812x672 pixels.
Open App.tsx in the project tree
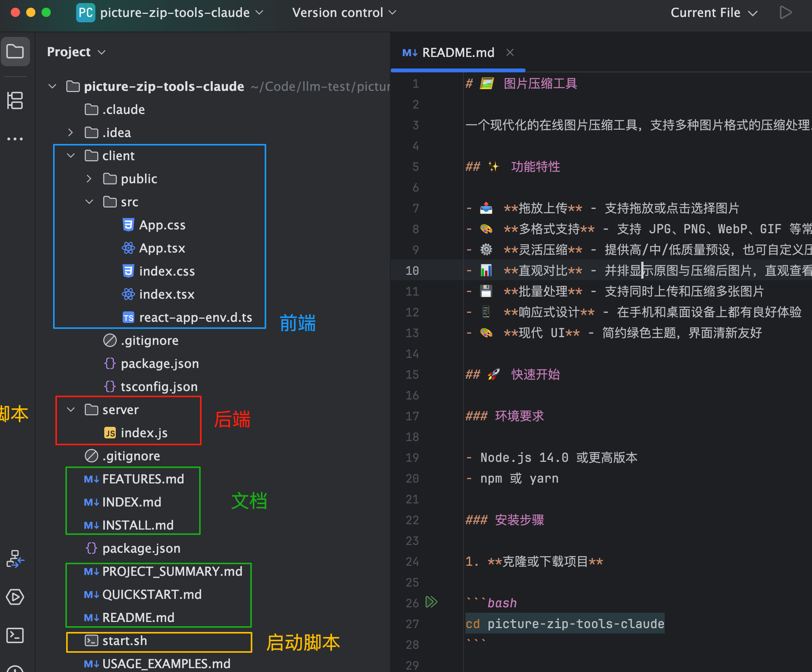[162, 248]
